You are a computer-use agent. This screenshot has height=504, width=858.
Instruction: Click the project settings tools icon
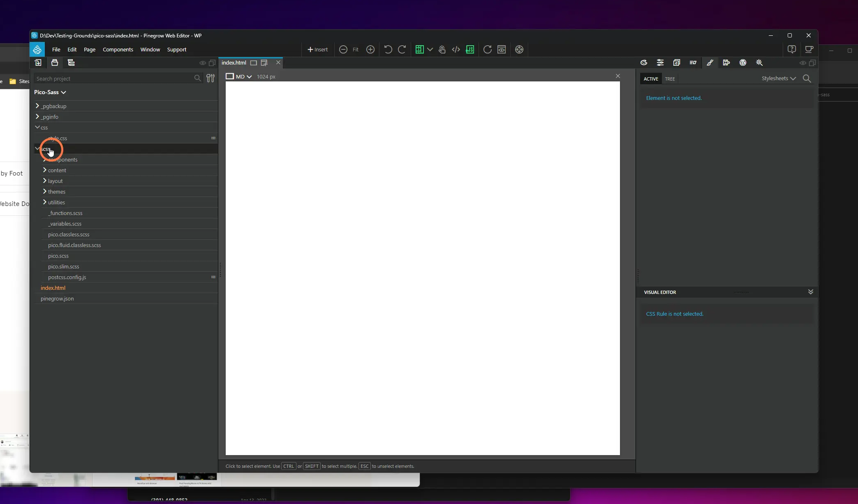tap(210, 78)
